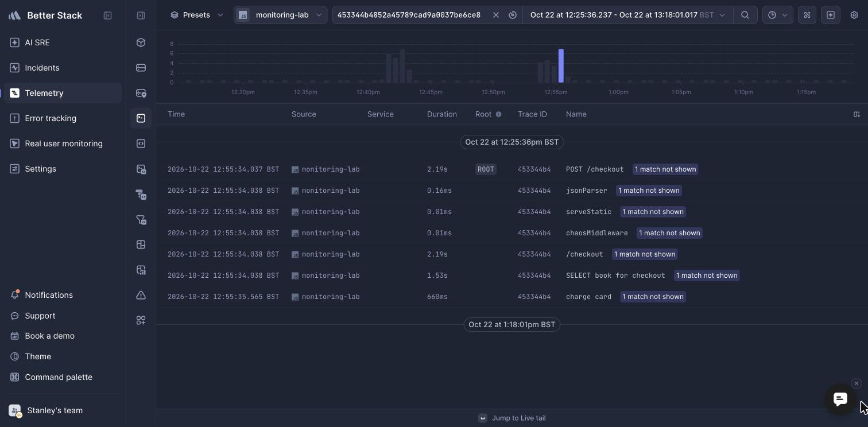Open the server rack icon in the icon sidebar

click(141, 68)
